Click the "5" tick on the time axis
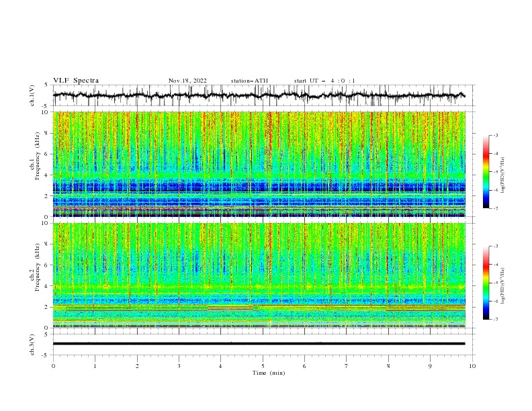Viewport: 532px width, 411px height. (x=263, y=366)
